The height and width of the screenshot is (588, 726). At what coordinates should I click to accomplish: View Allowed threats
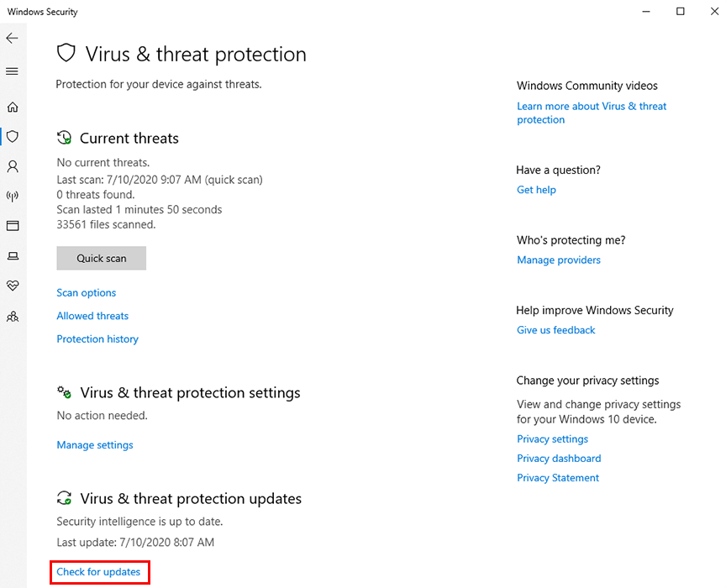coord(92,315)
